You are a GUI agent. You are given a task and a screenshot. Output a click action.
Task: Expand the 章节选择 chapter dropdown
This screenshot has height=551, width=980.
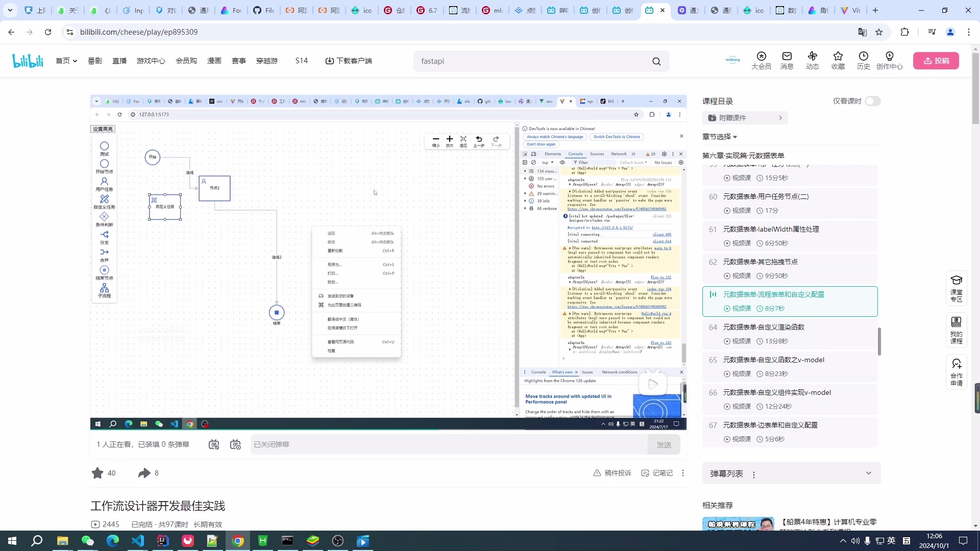point(720,137)
